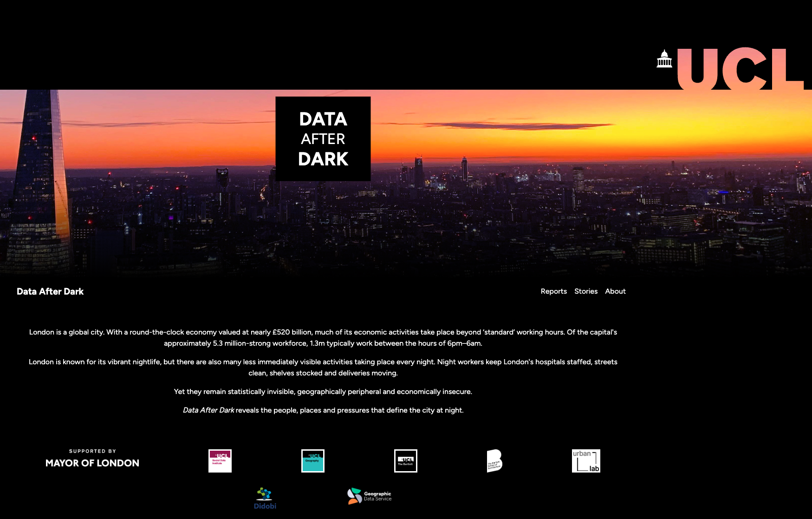
Task: Click the Shard skyscraper in hero image
Action: point(39,186)
